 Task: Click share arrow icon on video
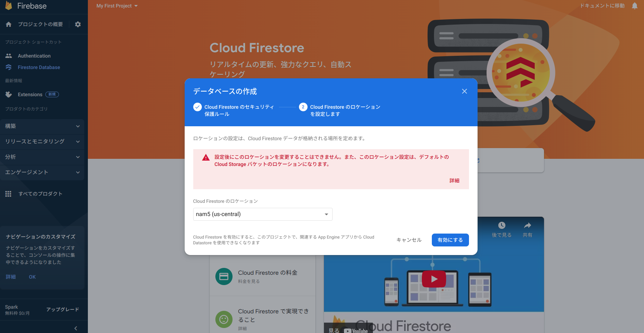pos(528,225)
